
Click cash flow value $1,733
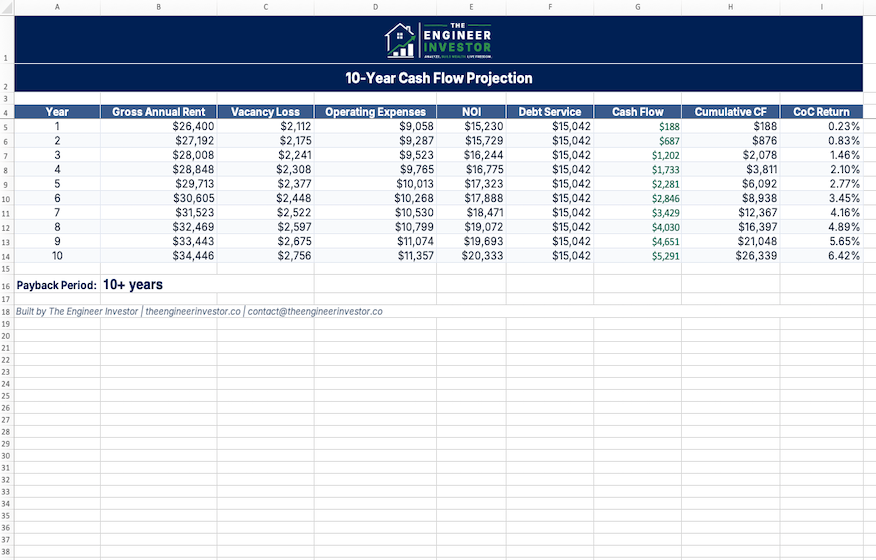(x=665, y=170)
